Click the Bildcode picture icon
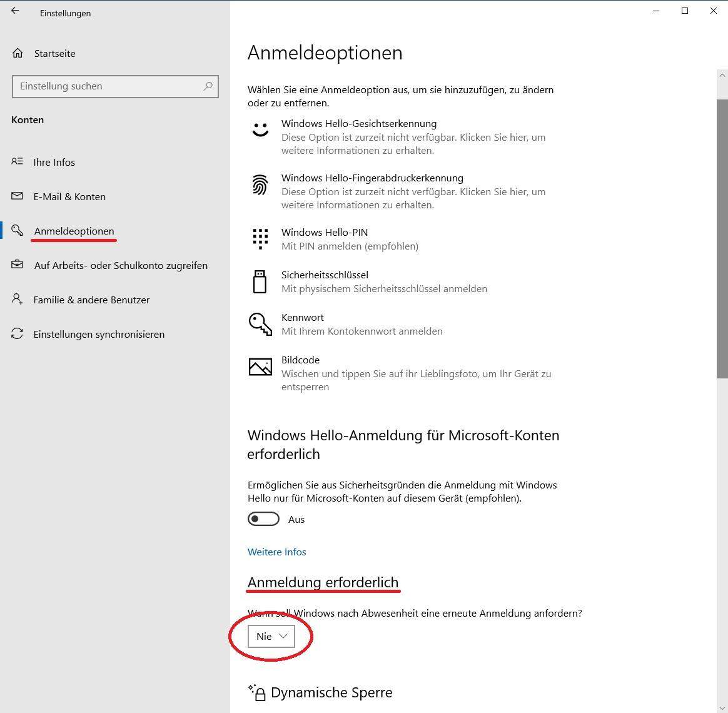The image size is (728, 713). pos(260,367)
